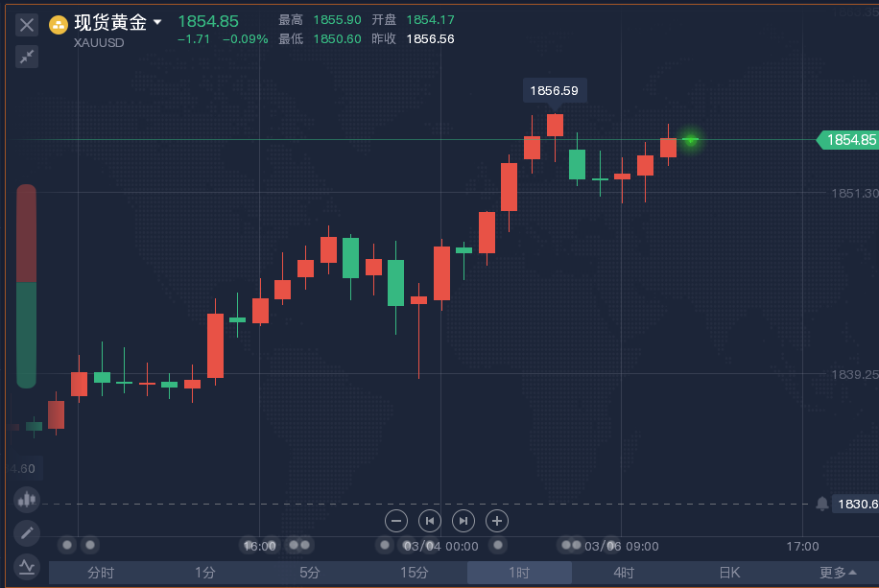Switch to the 4时 timeframe
The width and height of the screenshot is (879, 588).
(x=624, y=573)
